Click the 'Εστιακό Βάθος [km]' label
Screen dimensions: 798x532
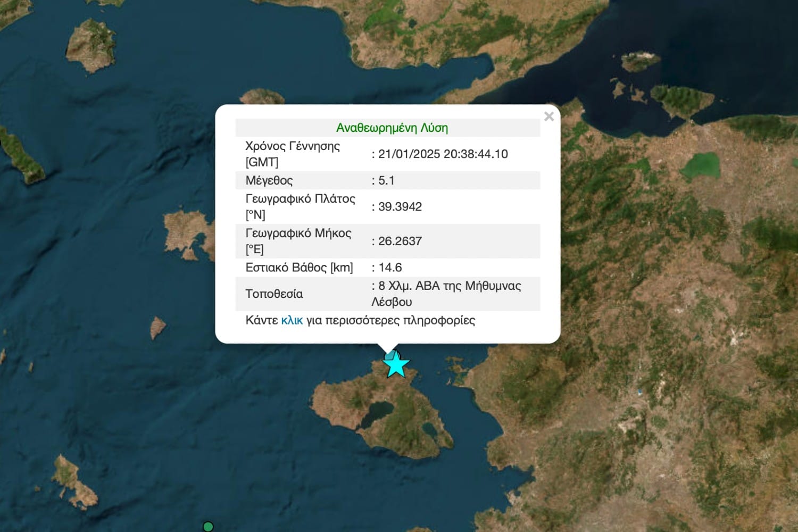(x=299, y=268)
